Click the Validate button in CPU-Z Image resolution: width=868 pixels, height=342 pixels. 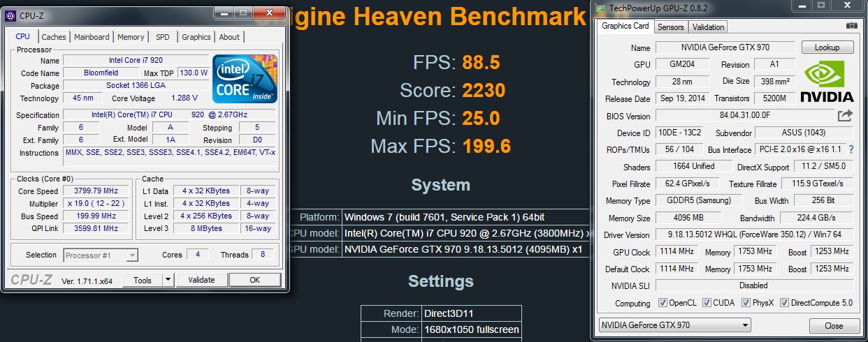point(201,280)
